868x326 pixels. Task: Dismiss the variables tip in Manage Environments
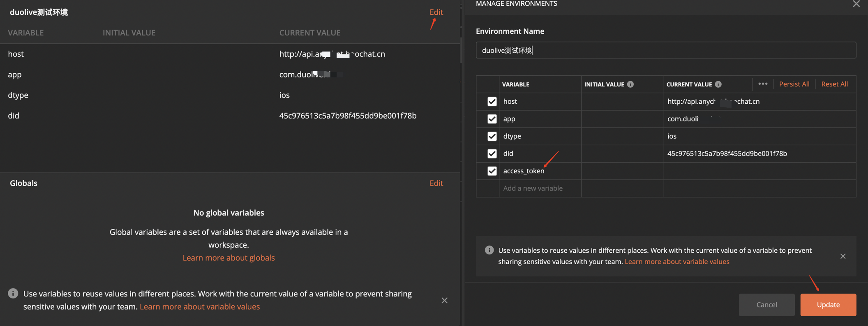(843, 256)
